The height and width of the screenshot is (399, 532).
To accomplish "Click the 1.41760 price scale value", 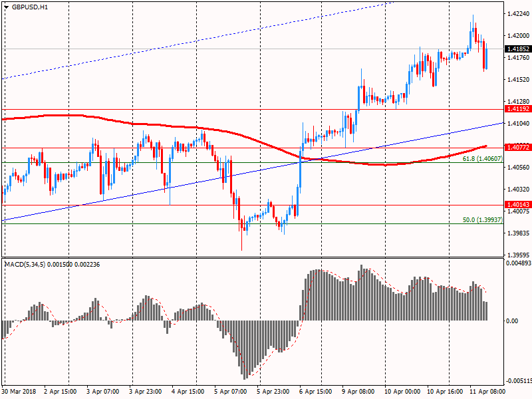I will coord(518,58).
